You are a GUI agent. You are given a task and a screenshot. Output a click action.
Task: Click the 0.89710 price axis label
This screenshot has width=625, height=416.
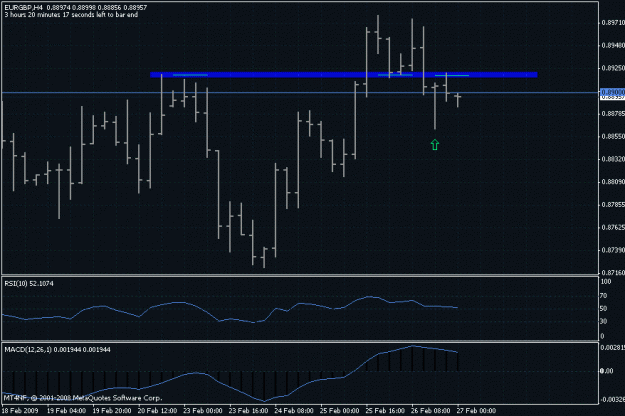pyautogui.click(x=613, y=23)
